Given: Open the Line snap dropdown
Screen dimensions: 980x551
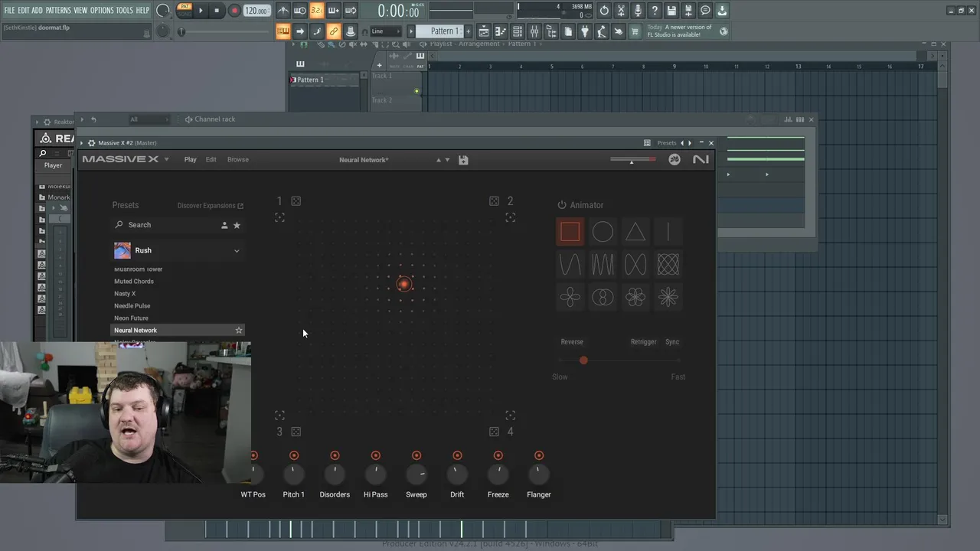Looking at the screenshot, I should coord(385,31).
